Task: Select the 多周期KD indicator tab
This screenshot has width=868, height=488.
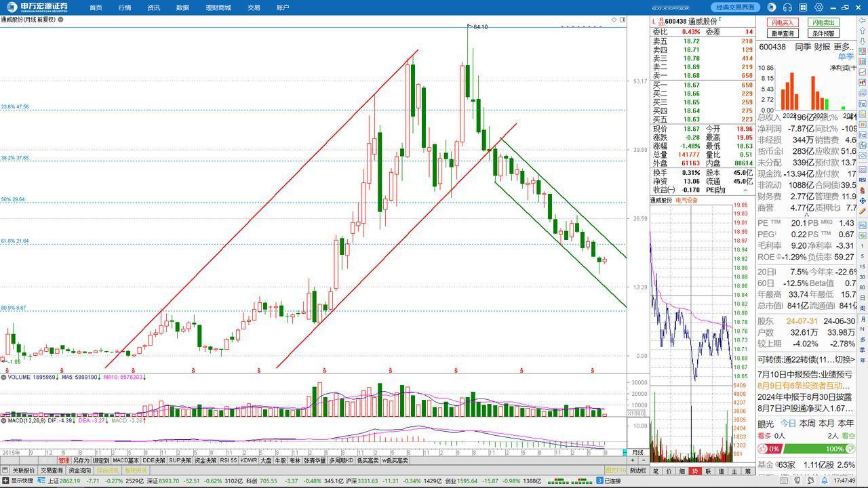Action: 342,461
